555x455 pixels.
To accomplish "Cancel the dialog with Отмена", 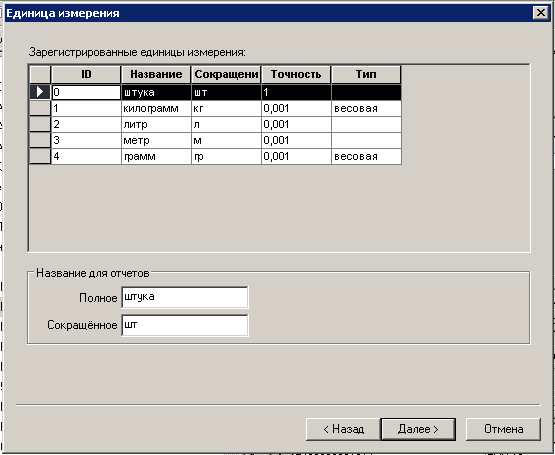I will click(x=503, y=429).
